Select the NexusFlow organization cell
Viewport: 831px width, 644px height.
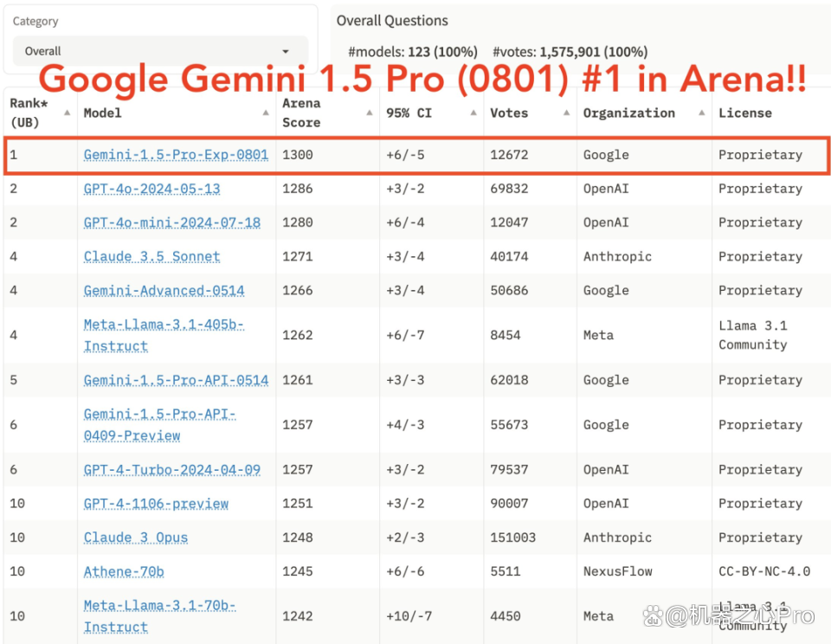tap(618, 571)
